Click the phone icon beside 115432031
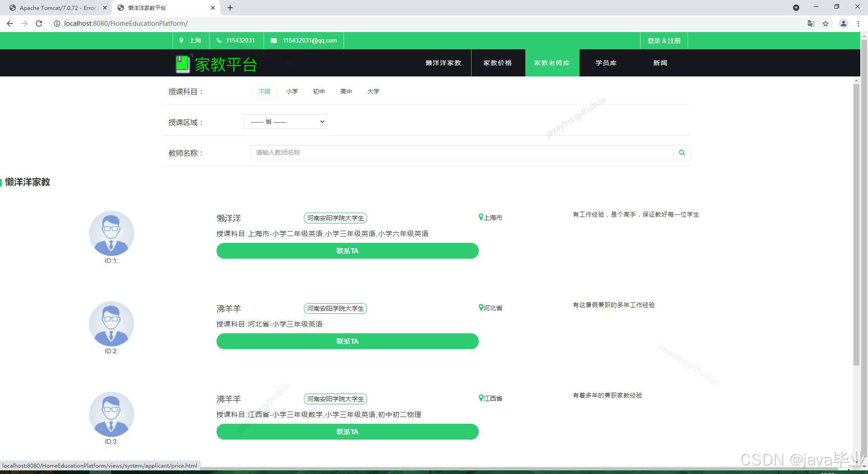868x474 pixels. coord(220,40)
